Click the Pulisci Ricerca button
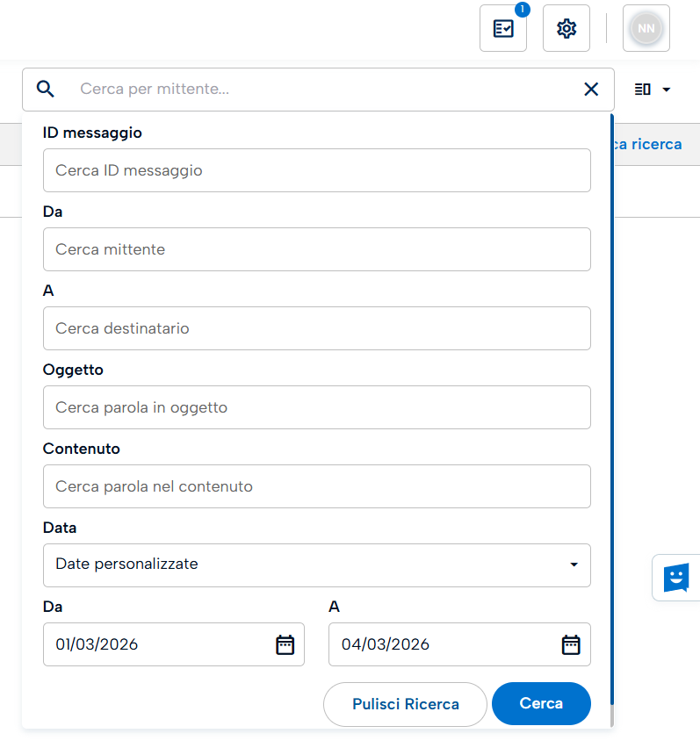The height and width of the screenshot is (755, 700). click(x=405, y=704)
